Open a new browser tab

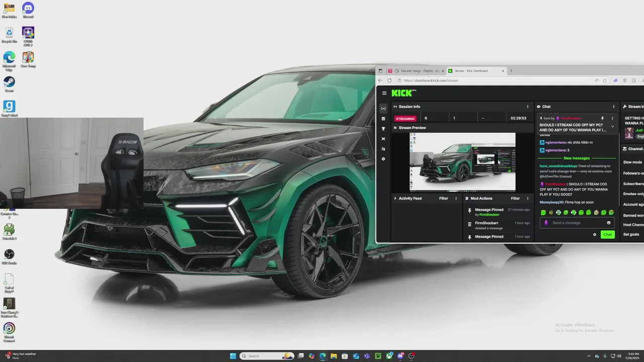511,71
